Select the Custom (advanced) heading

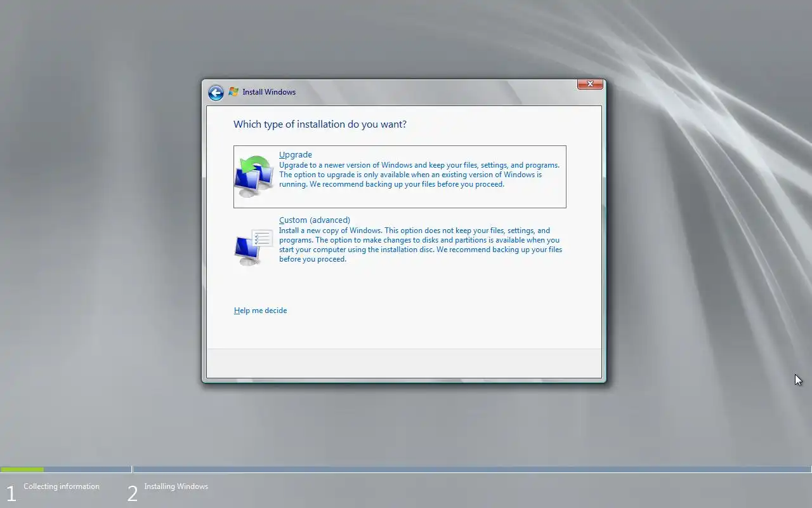click(x=315, y=220)
